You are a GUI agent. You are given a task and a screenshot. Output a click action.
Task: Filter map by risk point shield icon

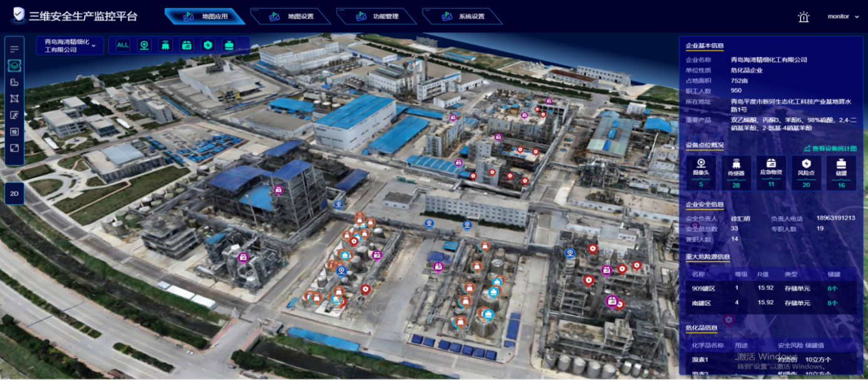[x=208, y=45]
